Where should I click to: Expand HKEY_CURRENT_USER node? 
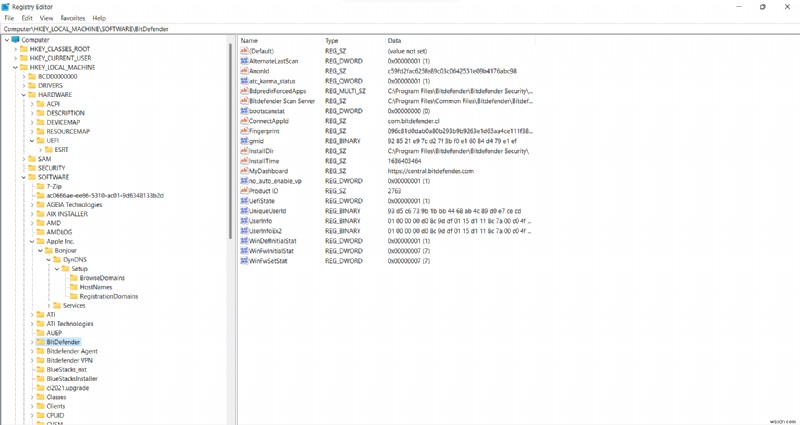pos(15,58)
